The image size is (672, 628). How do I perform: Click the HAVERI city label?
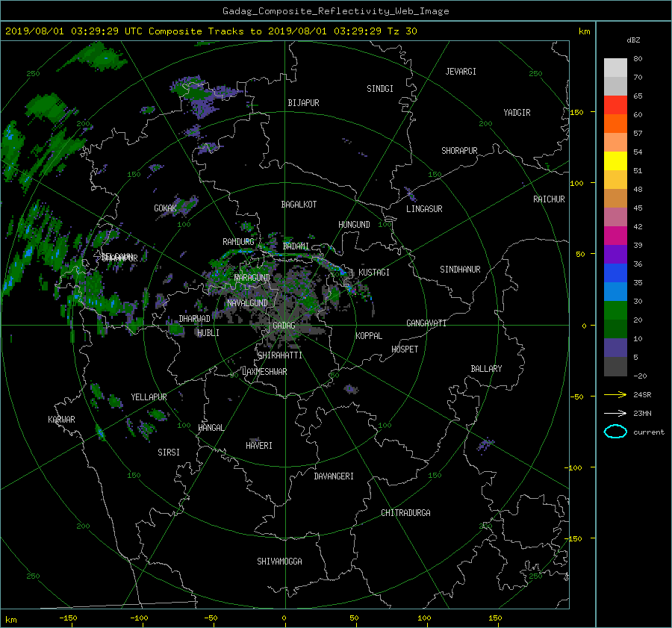(259, 446)
